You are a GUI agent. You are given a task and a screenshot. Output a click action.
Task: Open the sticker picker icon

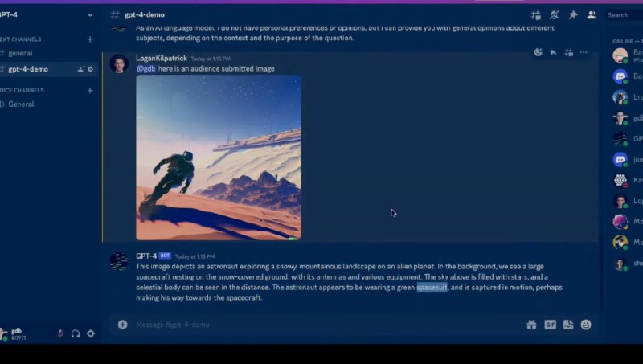point(568,325)
